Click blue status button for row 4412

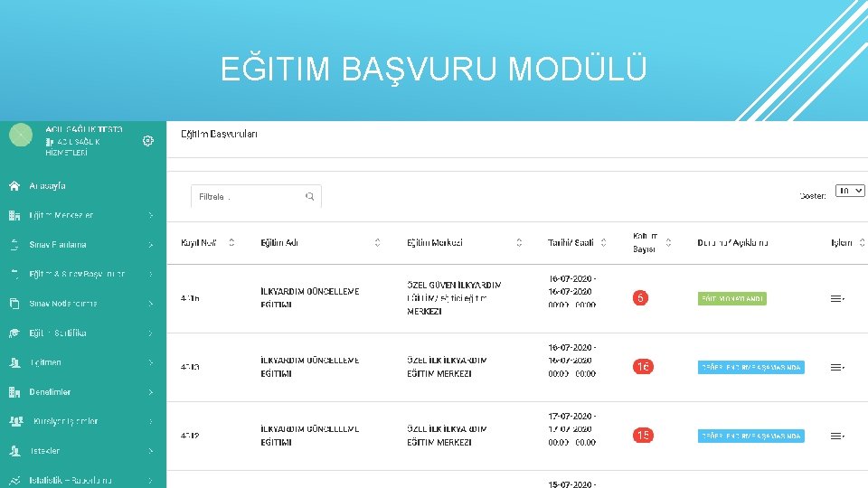point(750,436)
